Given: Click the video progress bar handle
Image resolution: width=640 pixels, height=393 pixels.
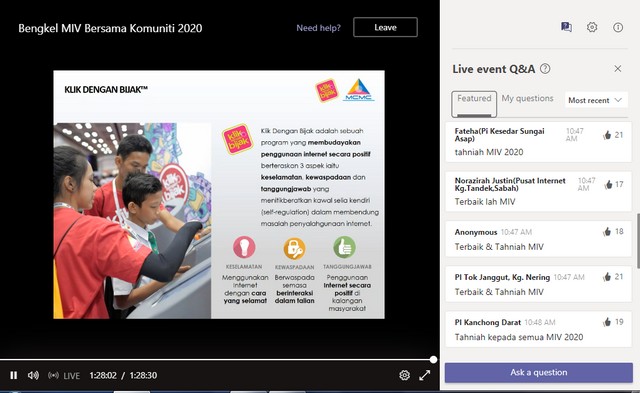Looking at the screenshot, I should [x=433, y=360].
